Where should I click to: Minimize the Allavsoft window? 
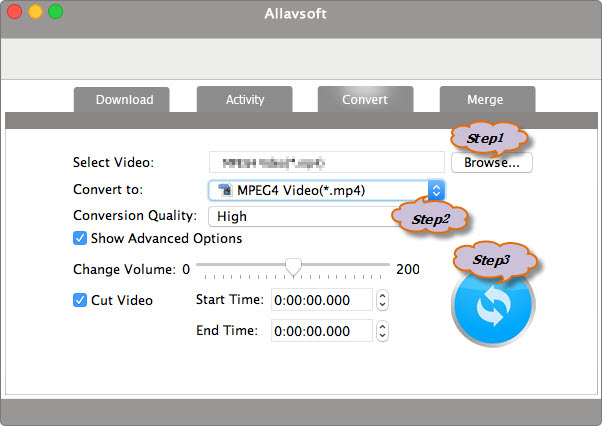[35, 12]
